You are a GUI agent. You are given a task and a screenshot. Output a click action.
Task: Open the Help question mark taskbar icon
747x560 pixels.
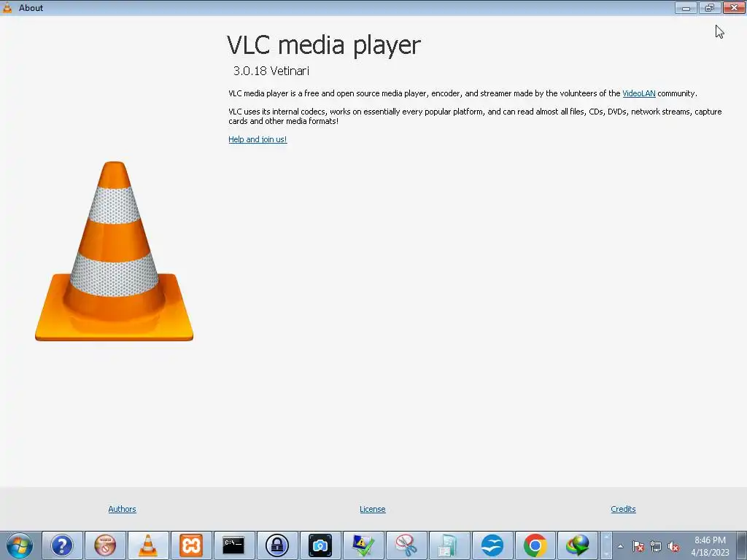(62, 545)
